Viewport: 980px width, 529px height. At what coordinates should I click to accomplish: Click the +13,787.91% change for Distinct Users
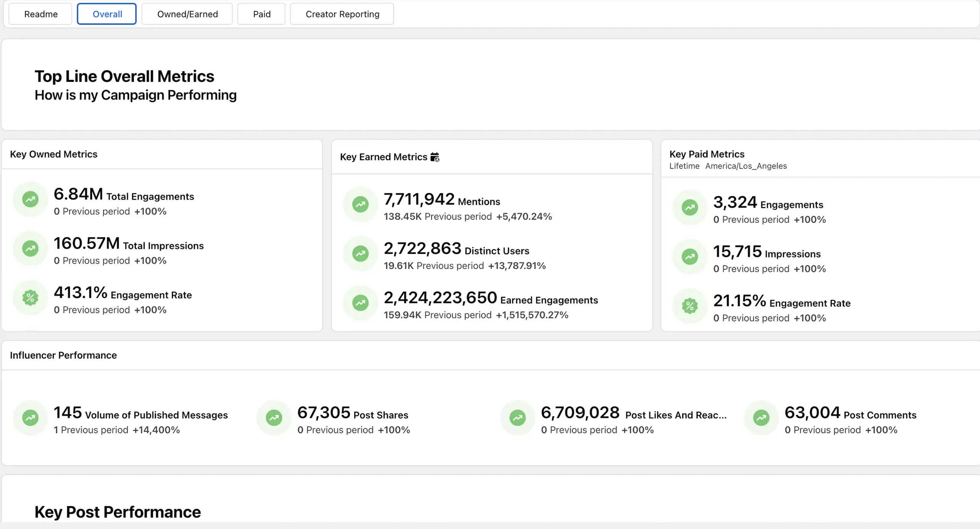pos(517,266)
